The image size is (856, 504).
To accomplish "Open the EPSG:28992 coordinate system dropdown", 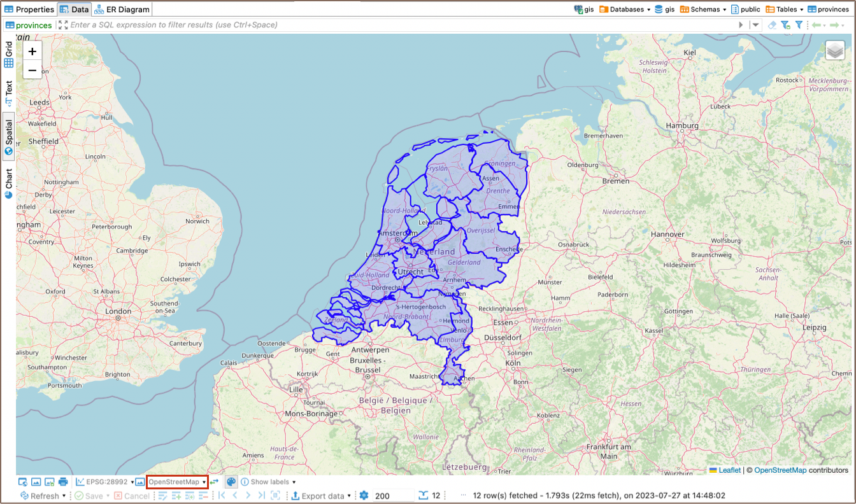I will click(106, 482).
